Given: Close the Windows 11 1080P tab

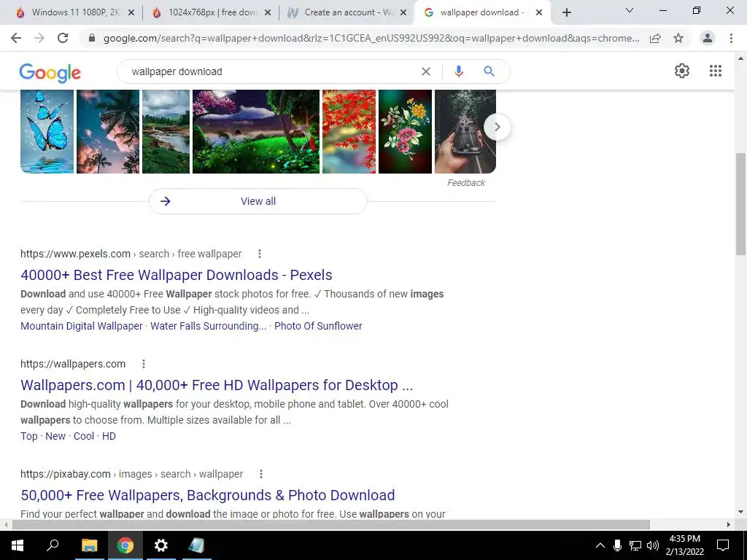Looking at the screenshot, I should 131,13.
